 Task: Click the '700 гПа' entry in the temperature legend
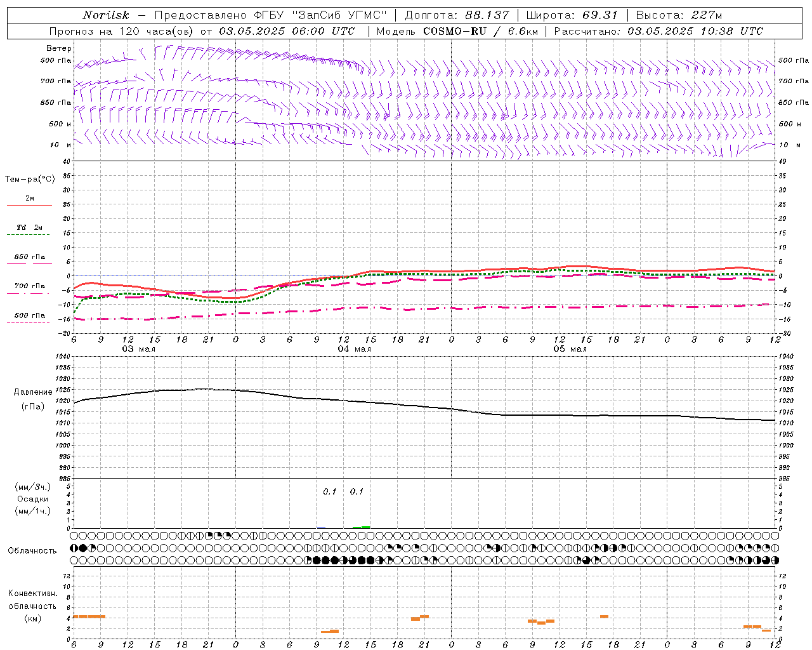29,286
